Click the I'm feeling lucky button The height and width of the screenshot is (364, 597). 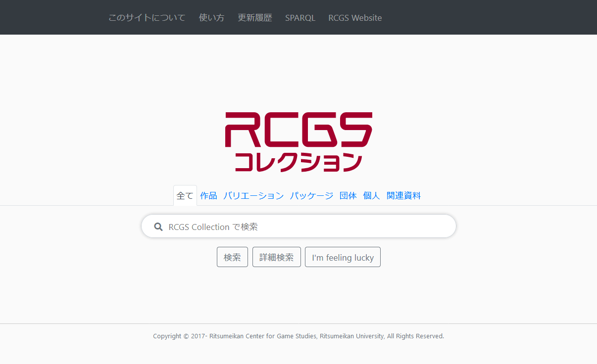tap(343, 257)
